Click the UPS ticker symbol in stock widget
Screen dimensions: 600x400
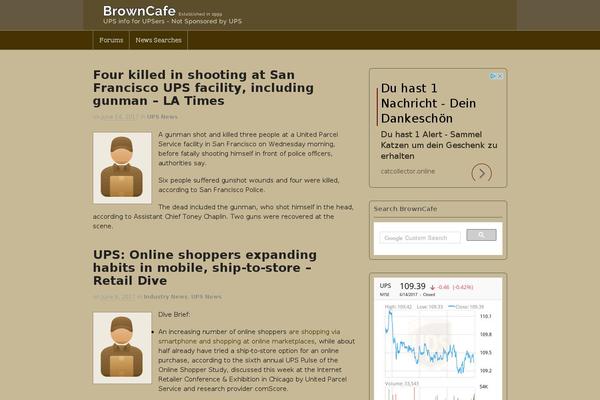(x=385, y=286)
